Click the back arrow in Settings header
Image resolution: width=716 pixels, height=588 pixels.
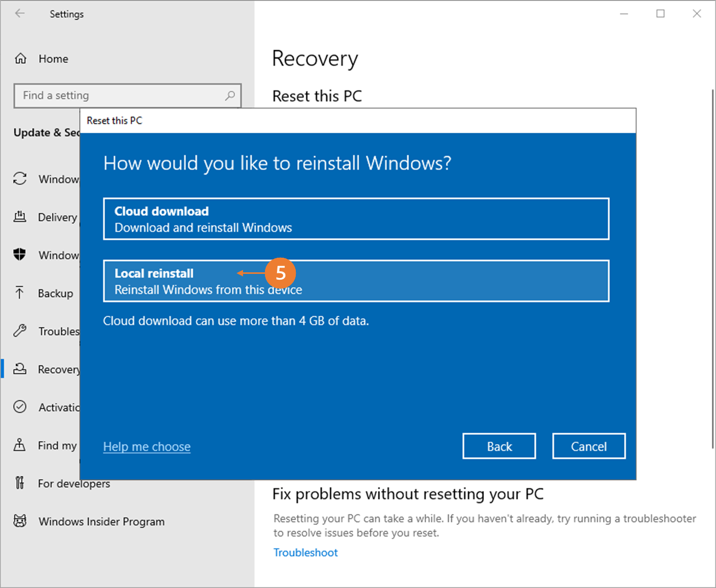pos(20,14)
